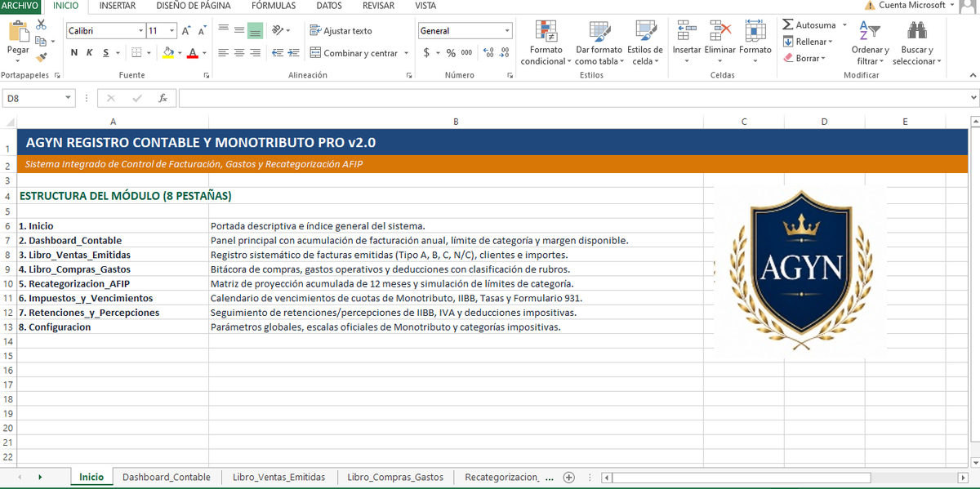This screenshot has height=489, width=980.
Task: Decrease indent with the left-arrow icon
Action: tap(278, 53)
